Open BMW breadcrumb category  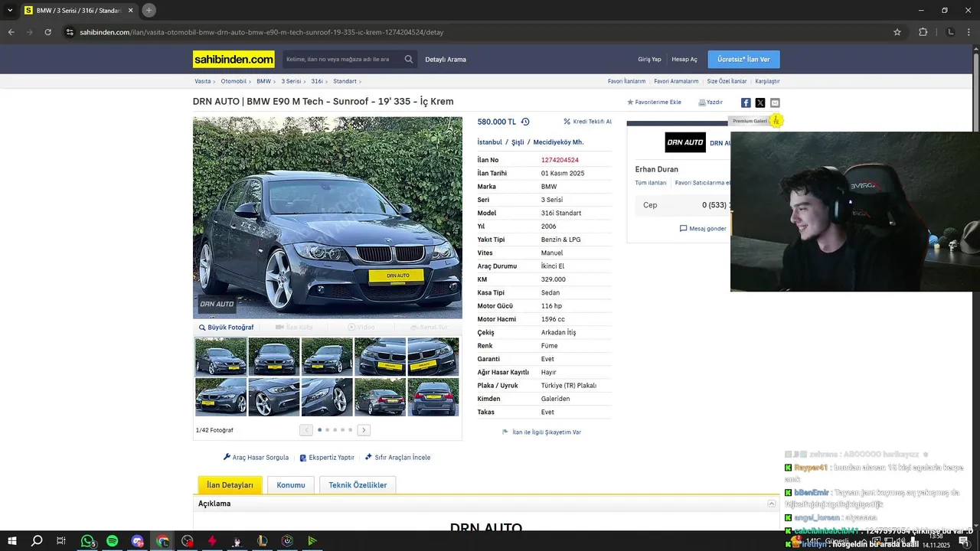(263, 81)
